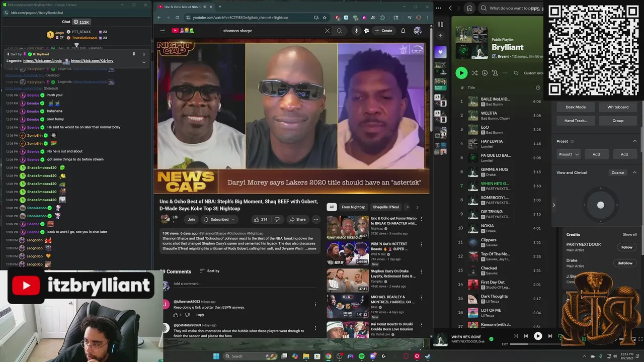
Task: Create a new playlist with plus
Action: [440, 36]
